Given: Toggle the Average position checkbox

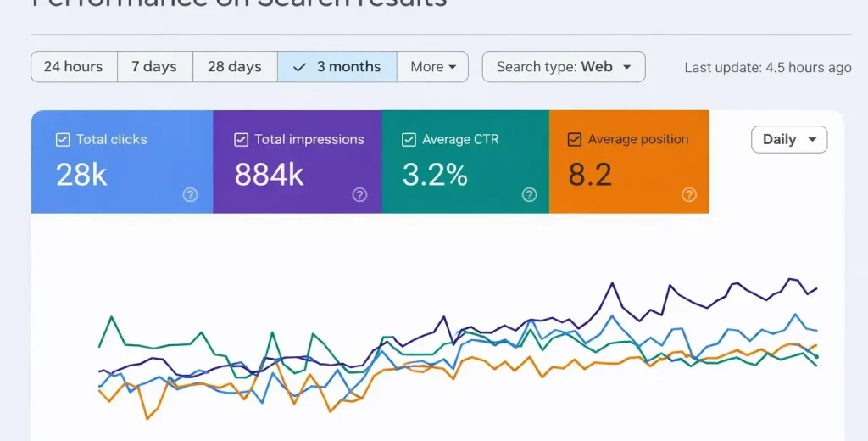Looking at the screenshot, I should [x=575, y=140].
